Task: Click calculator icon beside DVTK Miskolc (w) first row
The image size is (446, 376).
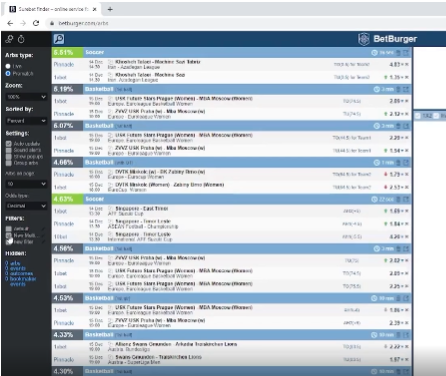Action: pos(111,172)
